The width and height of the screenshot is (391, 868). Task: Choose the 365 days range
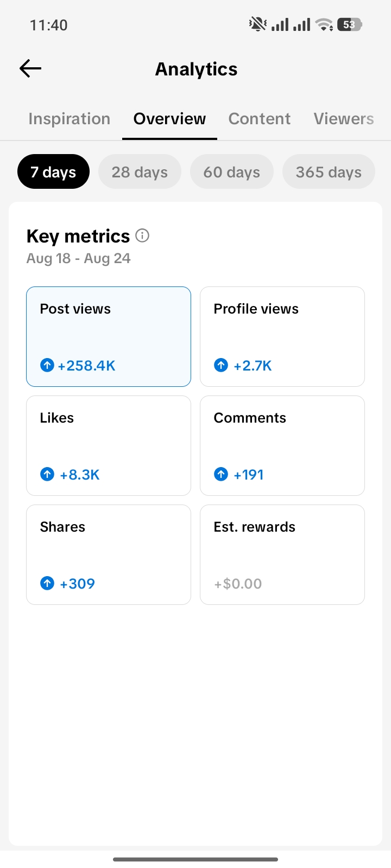[329, 171]
